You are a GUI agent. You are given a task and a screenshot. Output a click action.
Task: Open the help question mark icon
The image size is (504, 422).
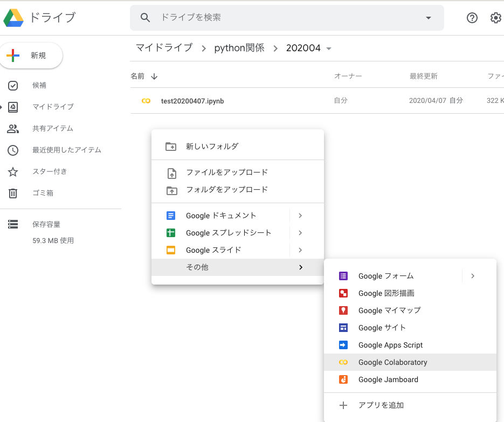pos(472,18)
